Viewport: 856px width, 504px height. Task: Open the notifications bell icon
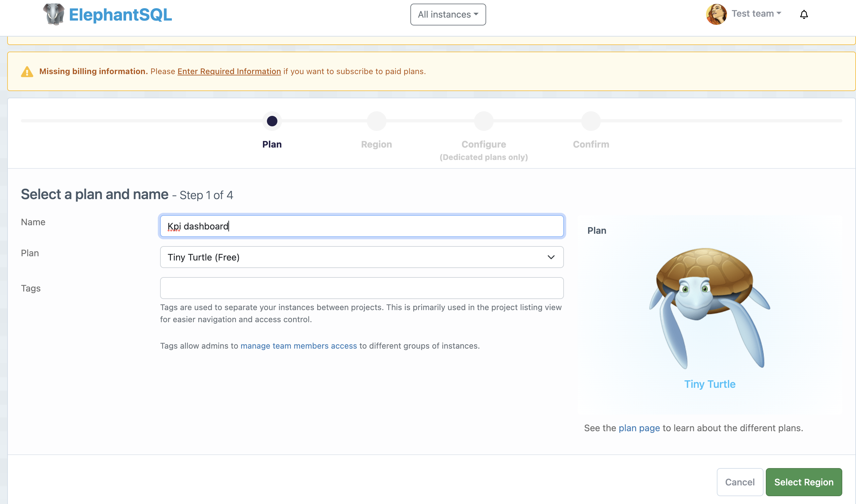point(804,14)
